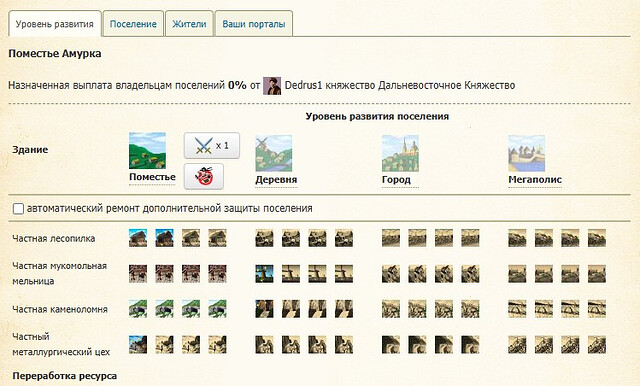
Task: Click the Переработка ресурса heading
Action: [64, 376]
